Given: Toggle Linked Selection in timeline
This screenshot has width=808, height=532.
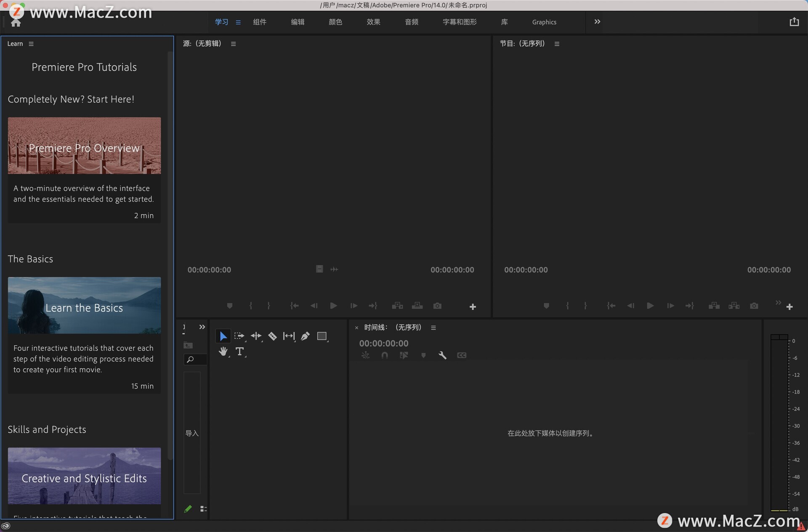Looking at the screenshot, I should pos(404,355).
